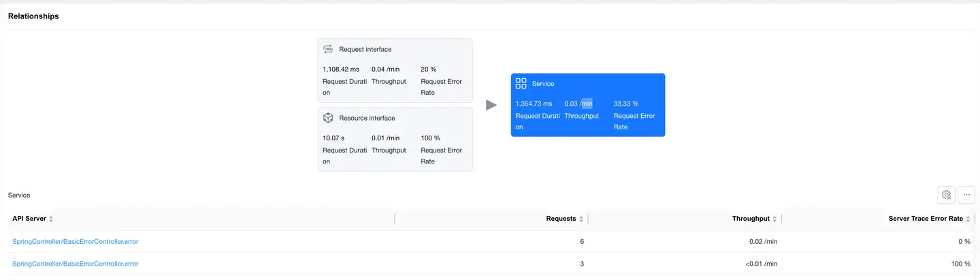
Task: Open the more options ellipsis menu
Action: [966, 195]
